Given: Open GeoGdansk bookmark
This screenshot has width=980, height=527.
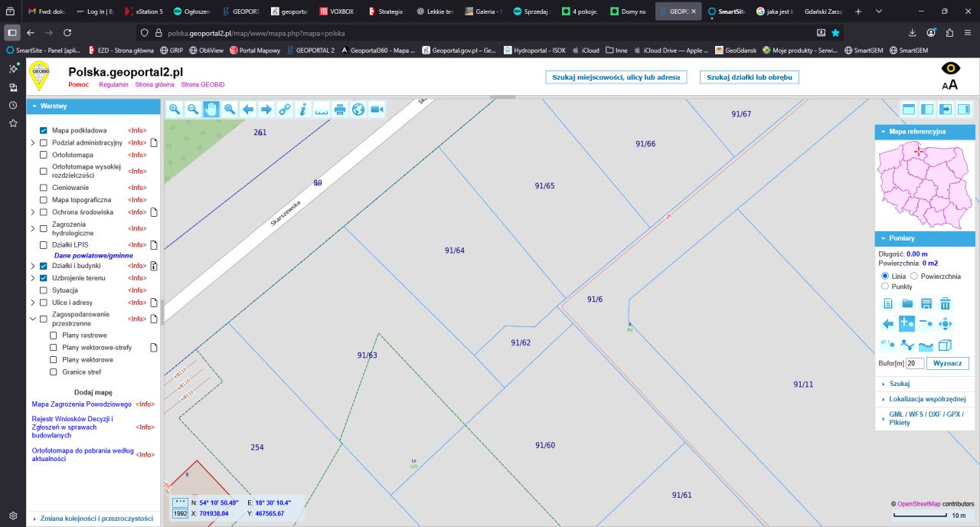Looking at the screenshot, I should (736, 50).
